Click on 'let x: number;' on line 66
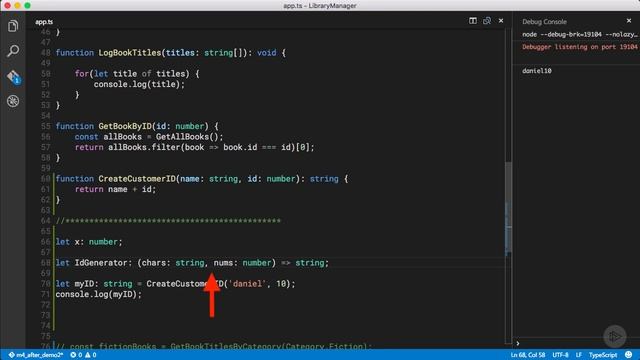Image resolution: width=640 pixels, height=360 pixels. click(x=89, y=242)
